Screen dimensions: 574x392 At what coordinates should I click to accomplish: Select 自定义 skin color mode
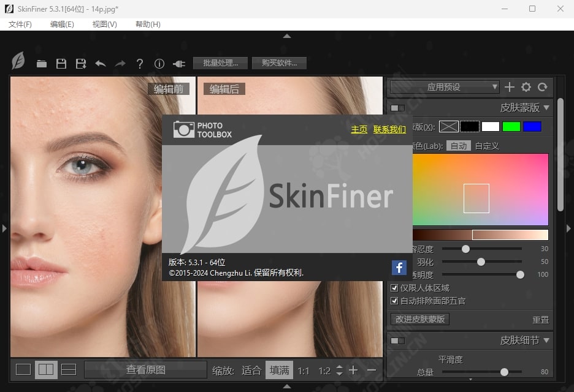(x=487, y=146)
